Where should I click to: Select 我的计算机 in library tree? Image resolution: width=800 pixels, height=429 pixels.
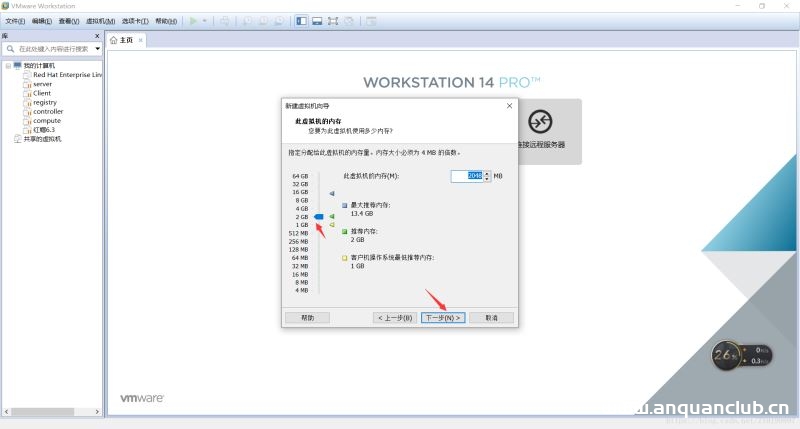[x=39, y=66]
